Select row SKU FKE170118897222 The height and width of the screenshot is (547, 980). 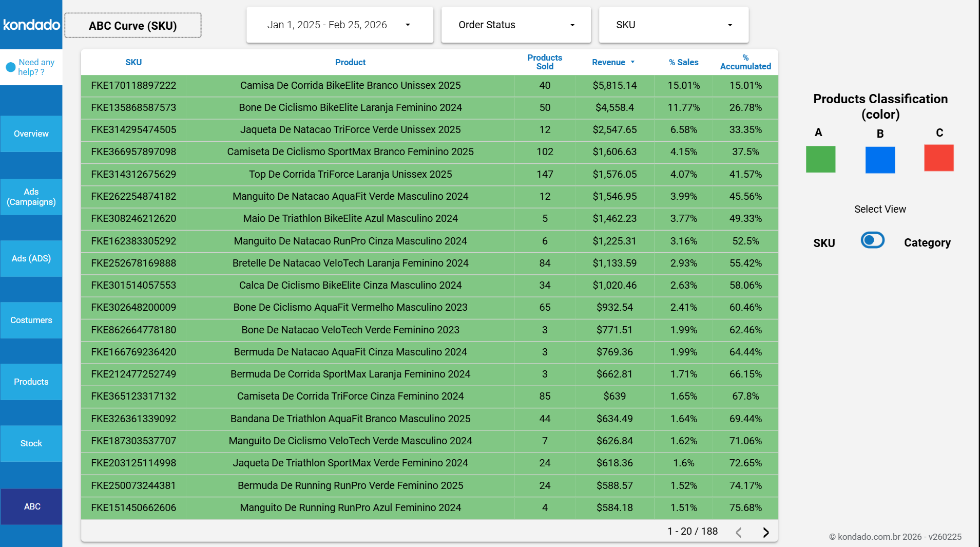(133, 86)
